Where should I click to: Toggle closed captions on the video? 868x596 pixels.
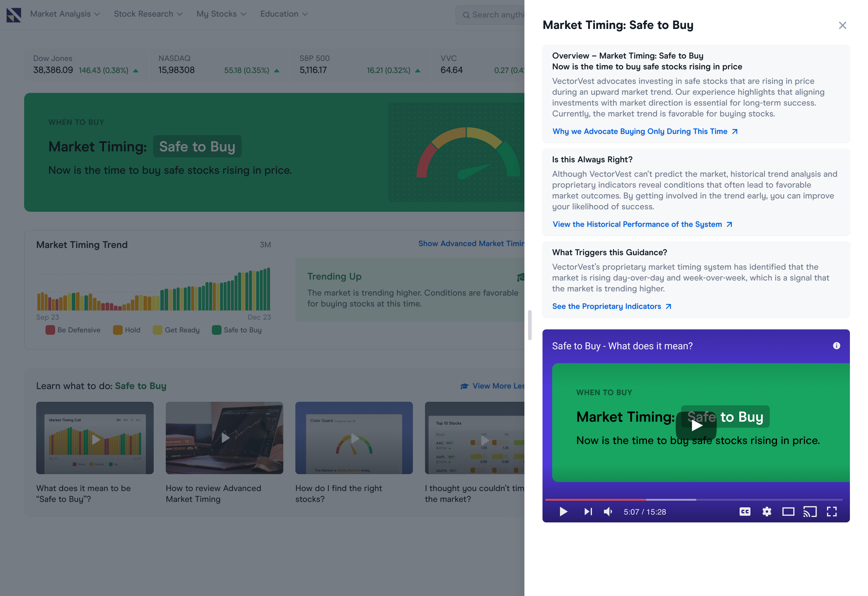[745, 512]
